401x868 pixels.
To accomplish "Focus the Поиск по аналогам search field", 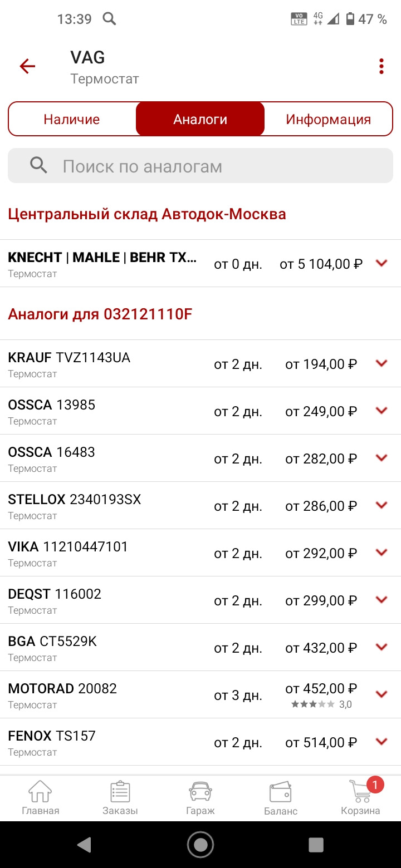I will (x=200, y=166).
